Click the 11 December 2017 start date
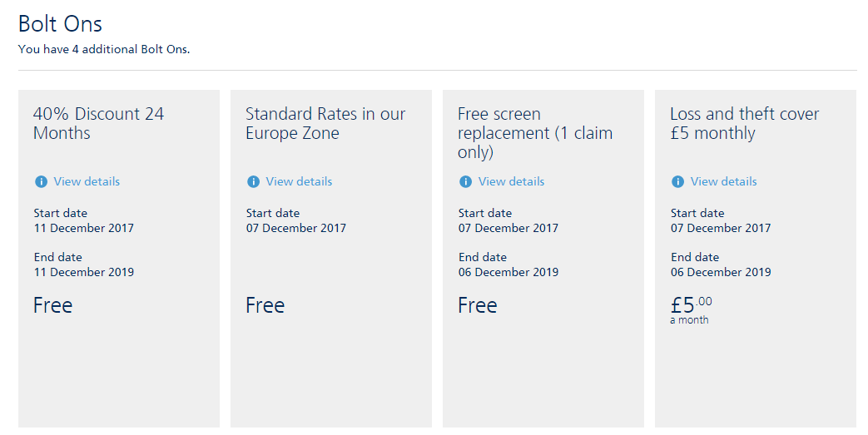 click(83, 228)
